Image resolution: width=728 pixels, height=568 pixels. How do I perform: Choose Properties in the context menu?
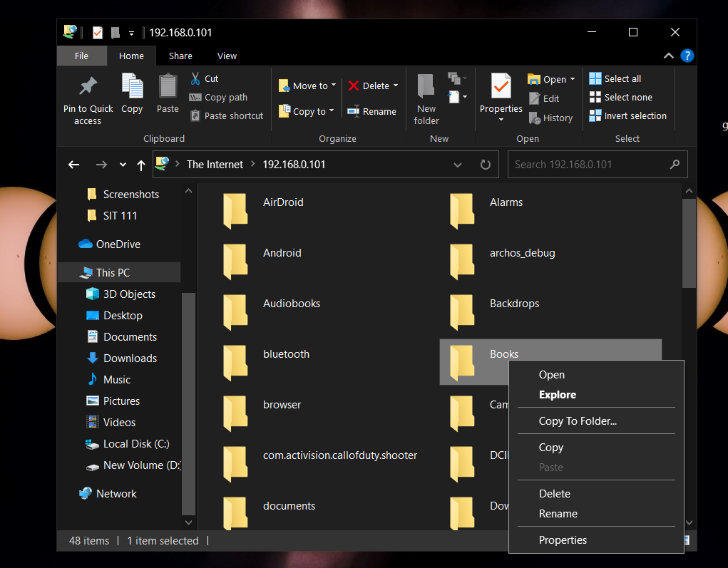(x=596, y=540)
